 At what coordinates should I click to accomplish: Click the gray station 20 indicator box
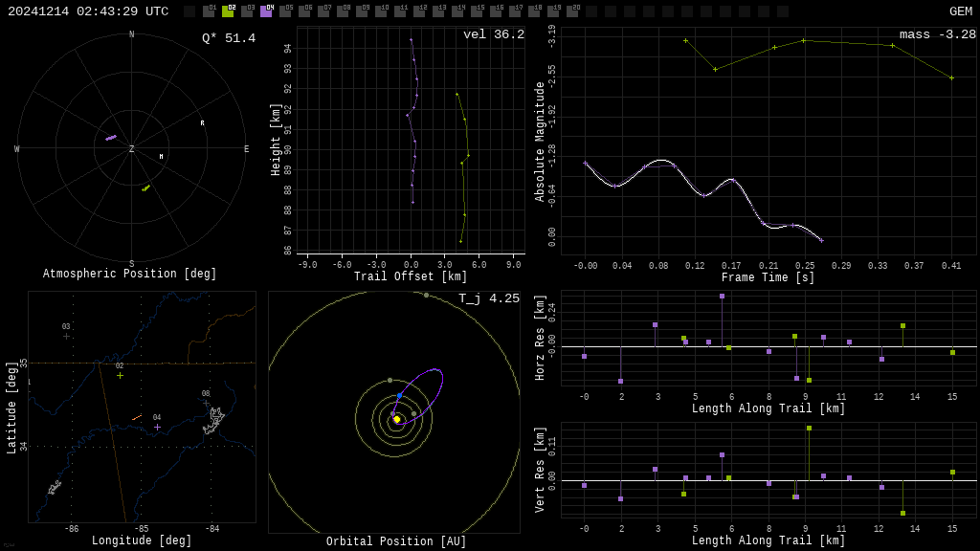click(x=572, y=11)
